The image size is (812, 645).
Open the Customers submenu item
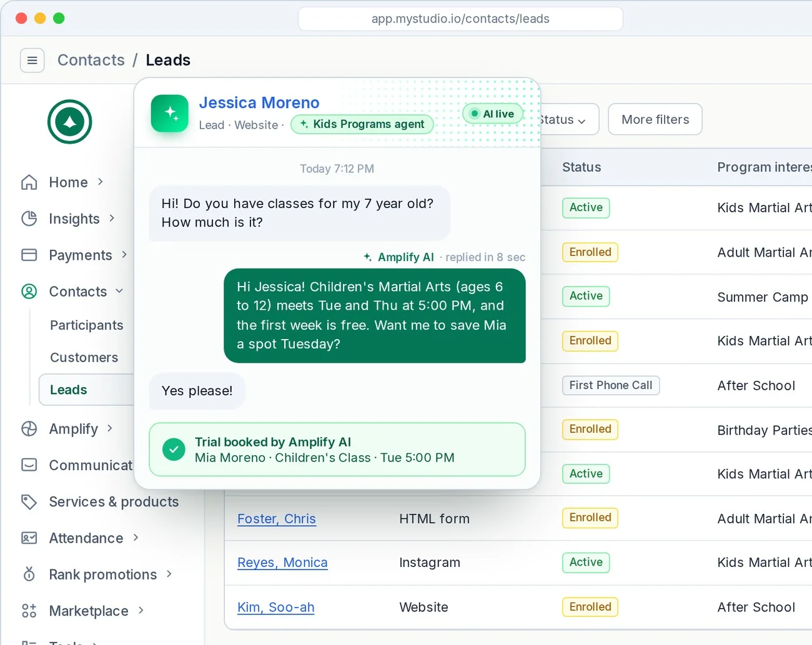click(x=84, y=358)
